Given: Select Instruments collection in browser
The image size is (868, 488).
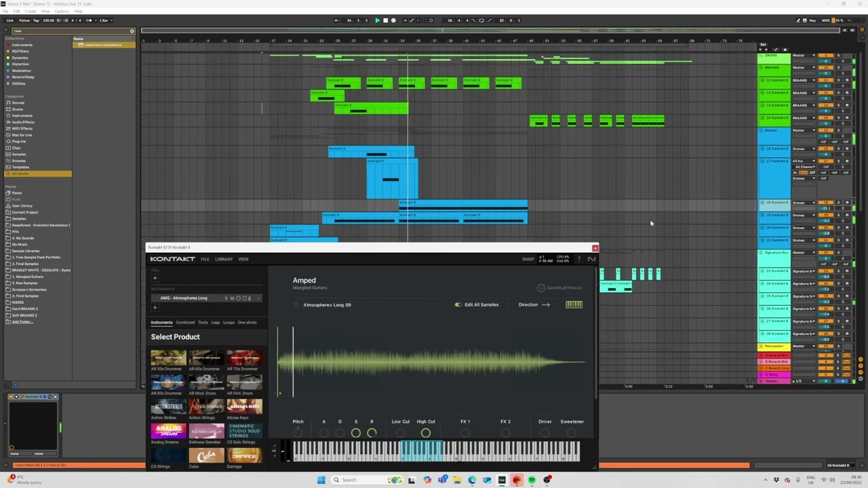Looking at the screenshot, I should [x=21, y=45].
